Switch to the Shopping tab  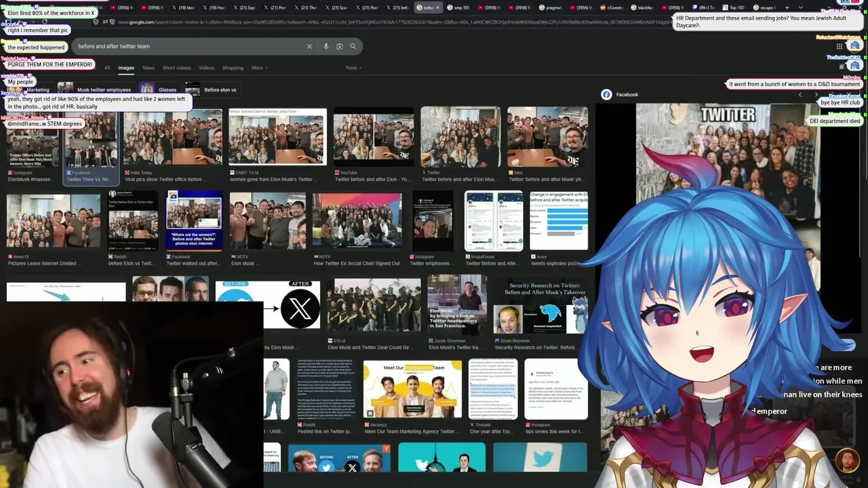[233, 68]
